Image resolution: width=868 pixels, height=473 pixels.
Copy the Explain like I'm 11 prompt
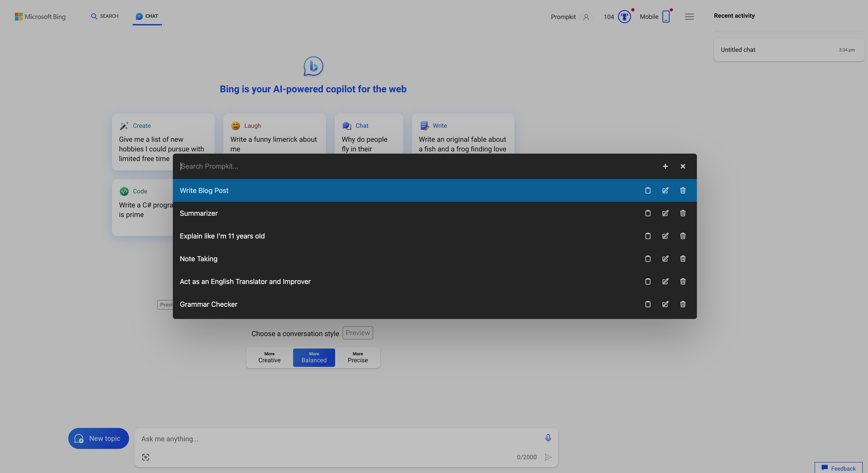click(x=648, y=236)
